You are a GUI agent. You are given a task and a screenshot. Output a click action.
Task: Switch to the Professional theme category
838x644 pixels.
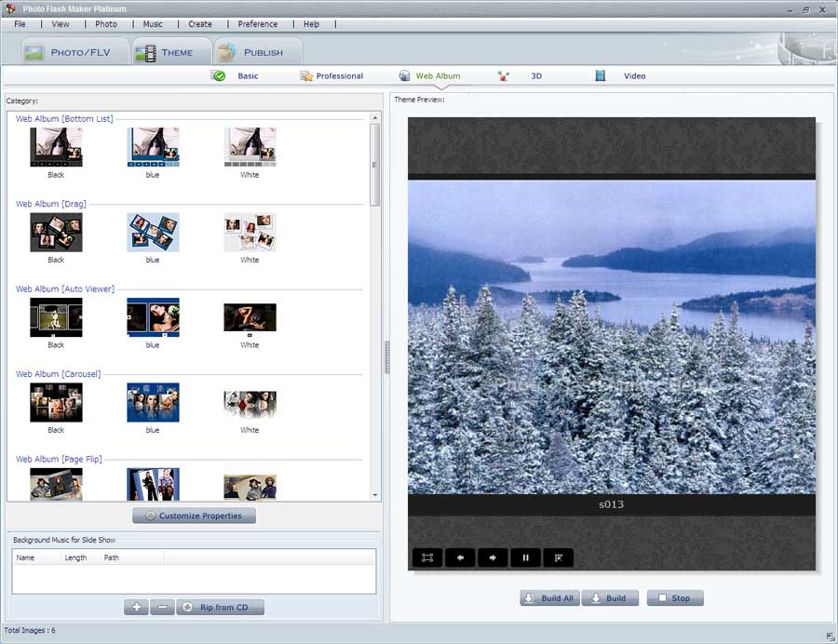coord(332,75)
